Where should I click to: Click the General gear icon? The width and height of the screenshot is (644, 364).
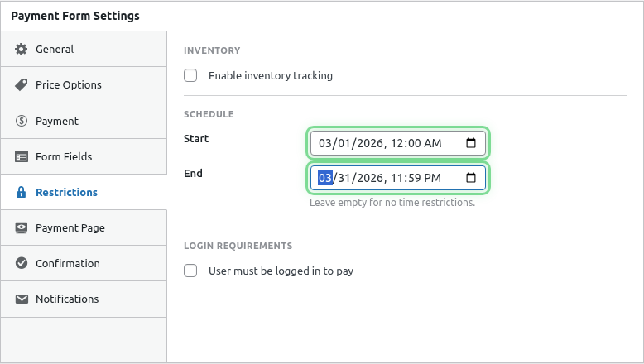click(x=22, y=50)
